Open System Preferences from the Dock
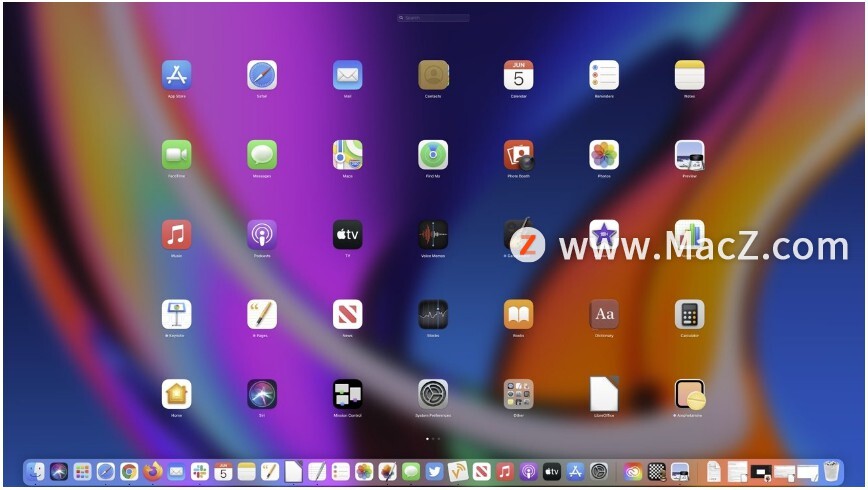Viewport: 868px width, 490px height. (x=599, y=472)
